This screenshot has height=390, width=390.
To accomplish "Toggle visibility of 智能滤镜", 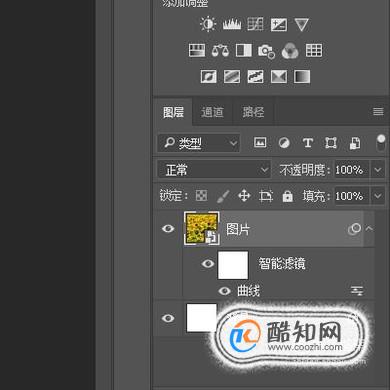I will (x=208, y=264).
